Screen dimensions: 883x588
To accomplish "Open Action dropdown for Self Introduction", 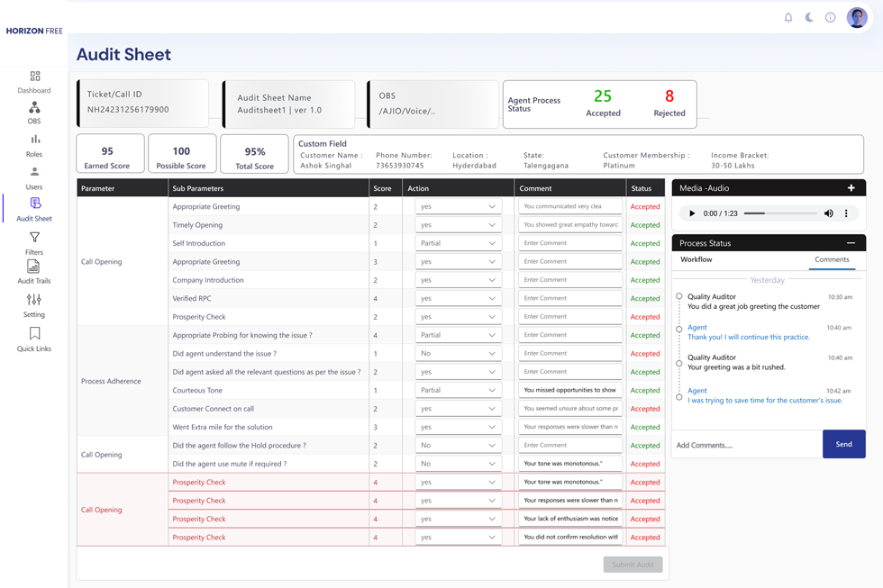I will tap(458, 243).
